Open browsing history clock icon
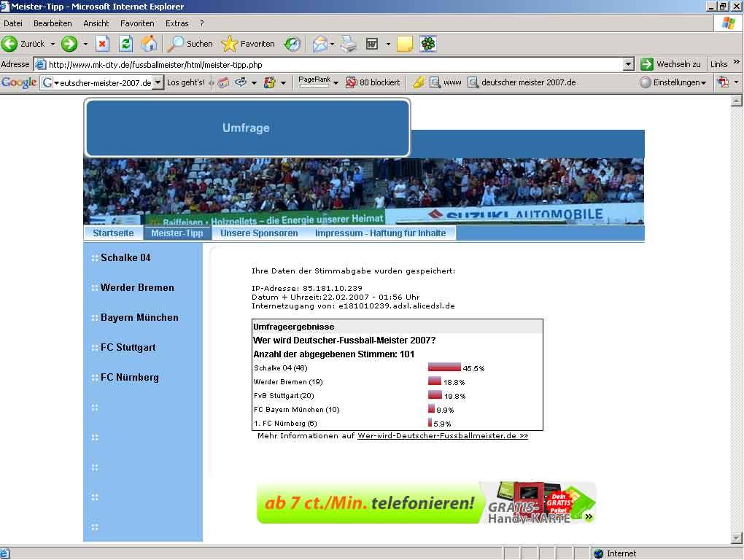The height and width of the screenshot is (560, 744). [292, 44]
